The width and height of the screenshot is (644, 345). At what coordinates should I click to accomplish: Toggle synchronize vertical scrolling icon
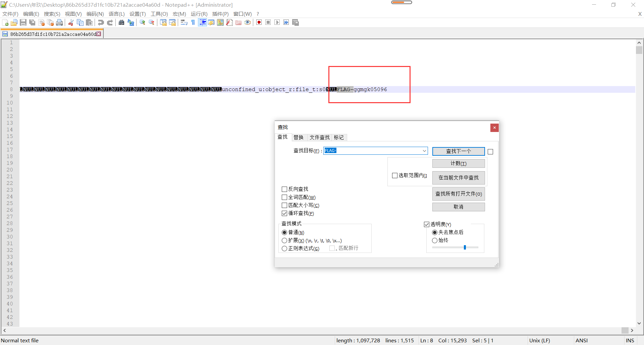point(163,22)
